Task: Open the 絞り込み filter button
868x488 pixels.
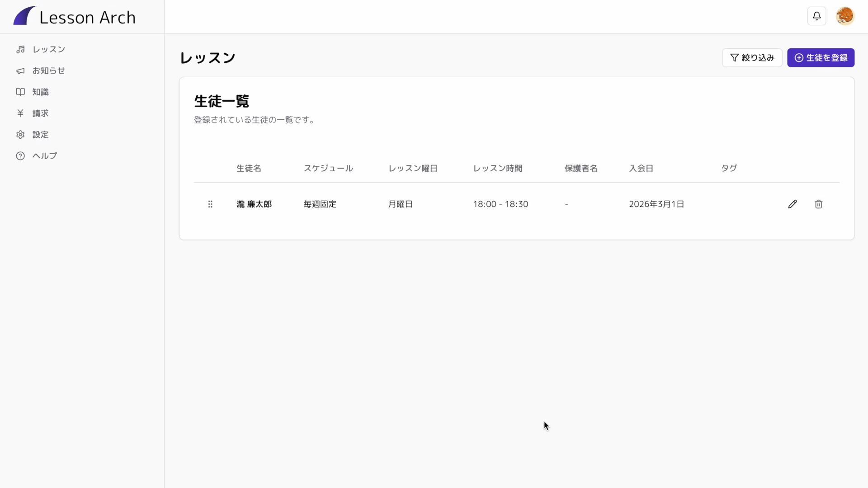Action: point(752,58)
